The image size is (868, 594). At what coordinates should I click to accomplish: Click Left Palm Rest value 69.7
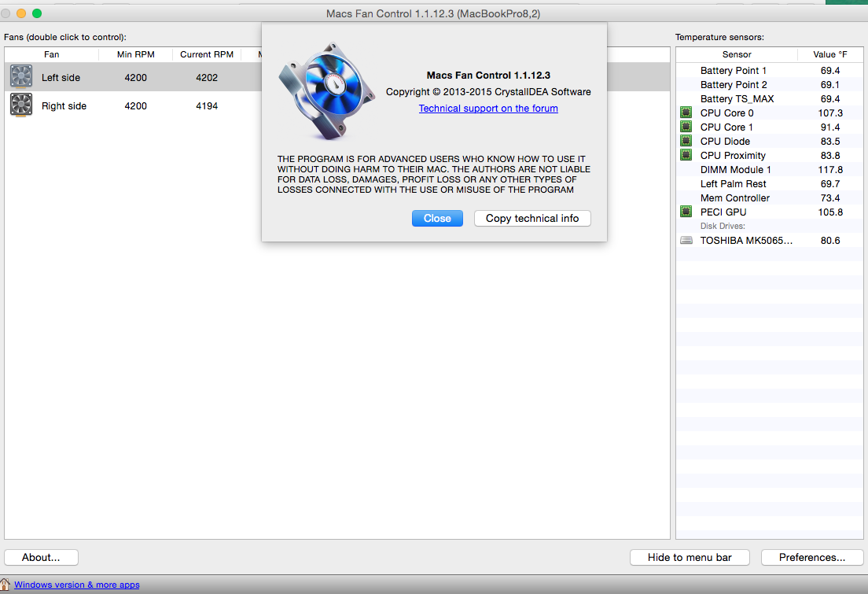click(x=830, y=183)
